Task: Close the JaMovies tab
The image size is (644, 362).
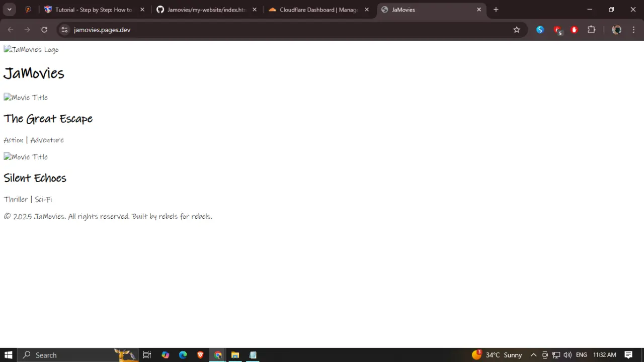Action: [x=479, y=10]
